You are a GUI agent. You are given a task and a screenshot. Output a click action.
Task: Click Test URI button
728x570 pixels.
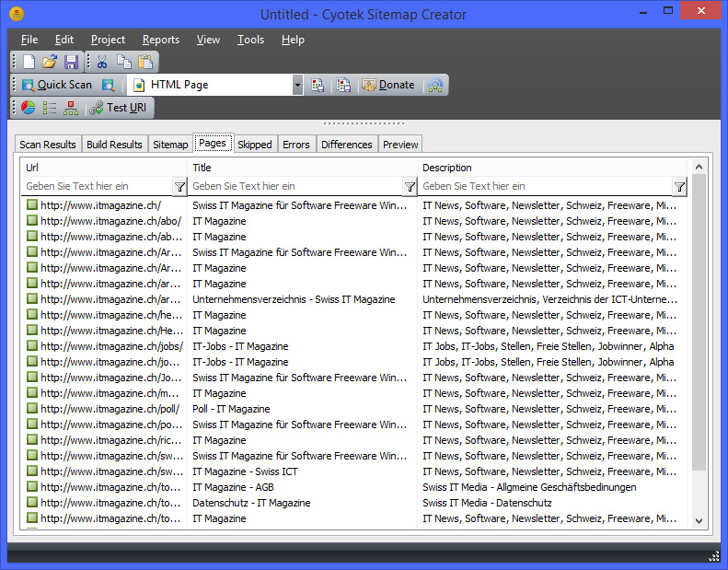point(119,108)
